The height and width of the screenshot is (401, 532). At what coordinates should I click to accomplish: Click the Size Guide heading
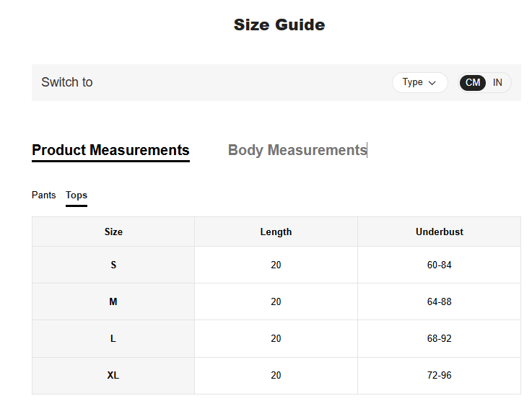point(279,25)
